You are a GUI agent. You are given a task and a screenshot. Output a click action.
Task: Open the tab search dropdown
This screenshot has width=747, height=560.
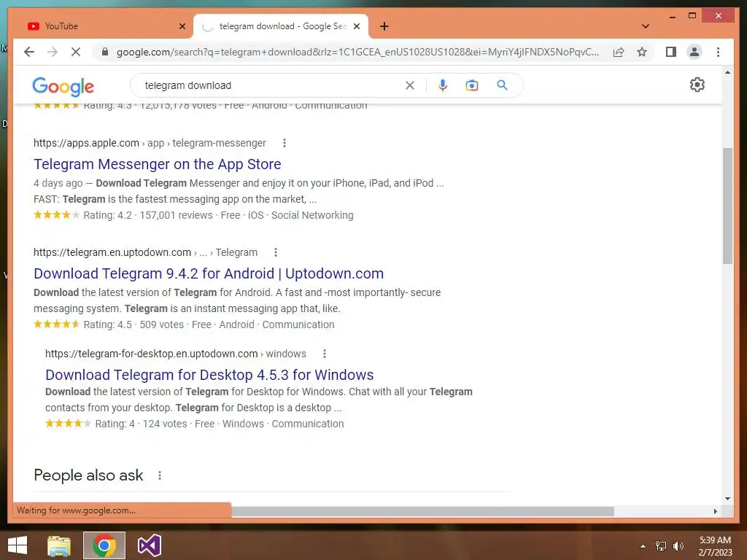point(646,26)
